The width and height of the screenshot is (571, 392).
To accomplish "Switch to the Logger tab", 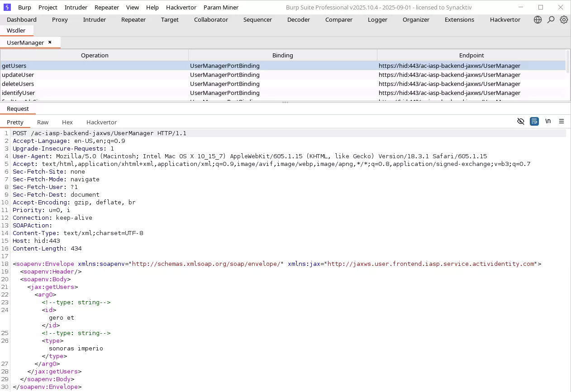I will [x=377, y=19].
